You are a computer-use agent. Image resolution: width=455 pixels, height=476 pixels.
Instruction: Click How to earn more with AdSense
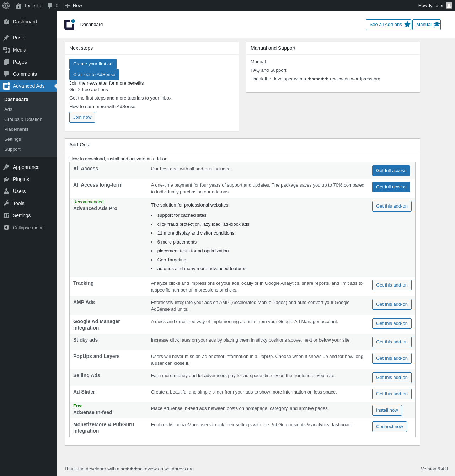coord(102,107)
